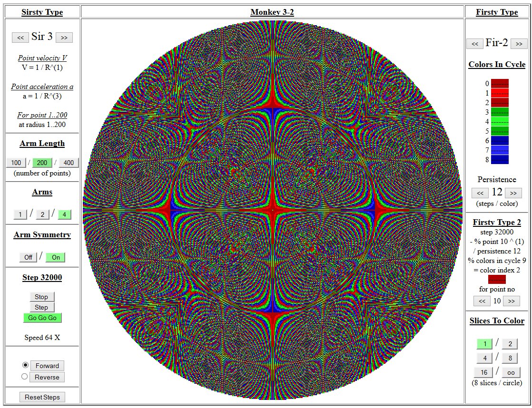Image resolution: width=532 pixels, height=408 pixels.
Task: Set slices to color to 16
Action: click(484, 372)
